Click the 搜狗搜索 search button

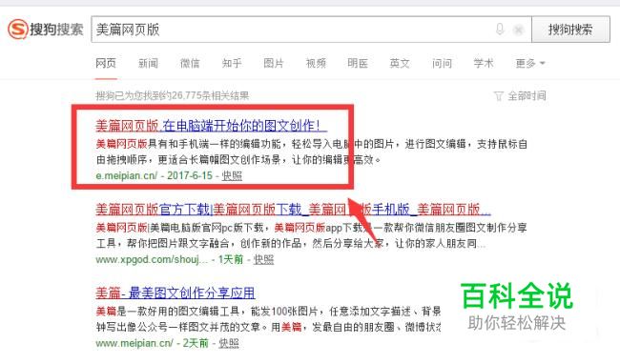coord(570,30)
